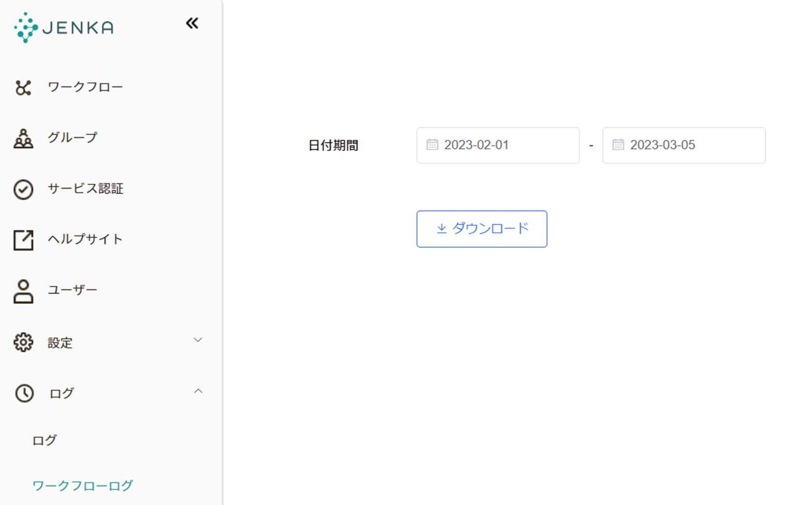Image resolution: width=812 pixels, height=505 pixels.
Task: Click the help site external-link icon
Action: coord(23,240)
